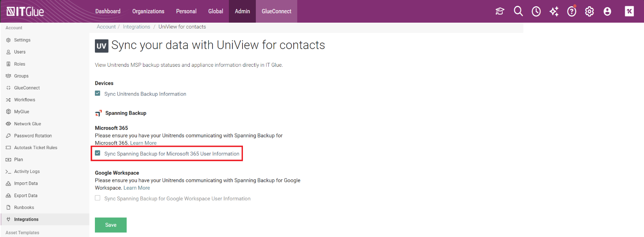Click 'Sync Unitrends Backup Information' label text
The height and width of the screenshot is (237, 644).
point(145,94)
